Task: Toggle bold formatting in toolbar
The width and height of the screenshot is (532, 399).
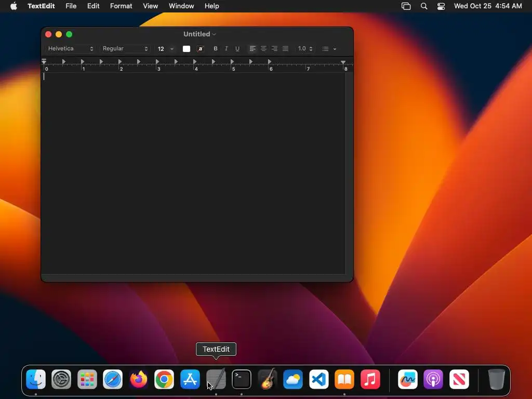Action: [x=215, y=48]
